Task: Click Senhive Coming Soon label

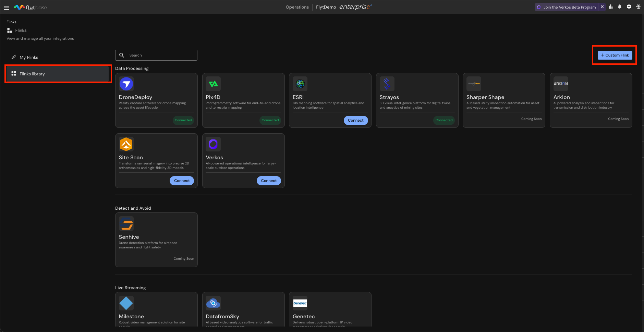Action: pos(184,259)
